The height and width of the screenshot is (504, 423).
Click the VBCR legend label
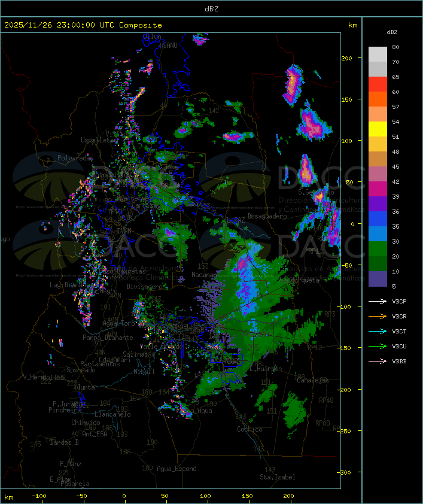(399, 316)
